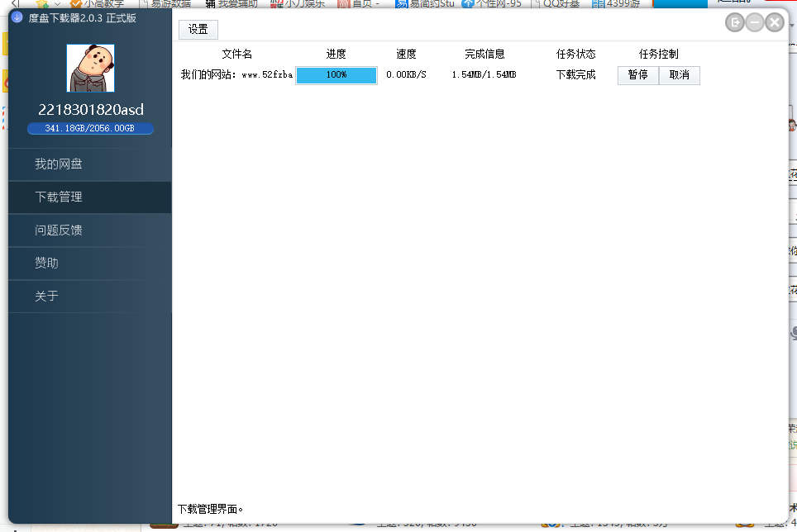Viewport: 797px width, 532px height.
Task: Minimize the 度盘下载器 window
Action: [754, 22]
